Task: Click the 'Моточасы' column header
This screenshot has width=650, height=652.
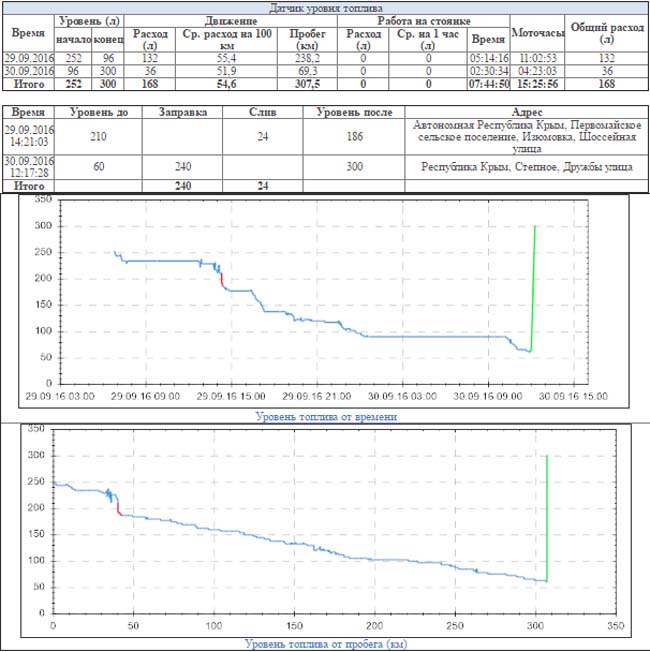Action: pos(538,34)
